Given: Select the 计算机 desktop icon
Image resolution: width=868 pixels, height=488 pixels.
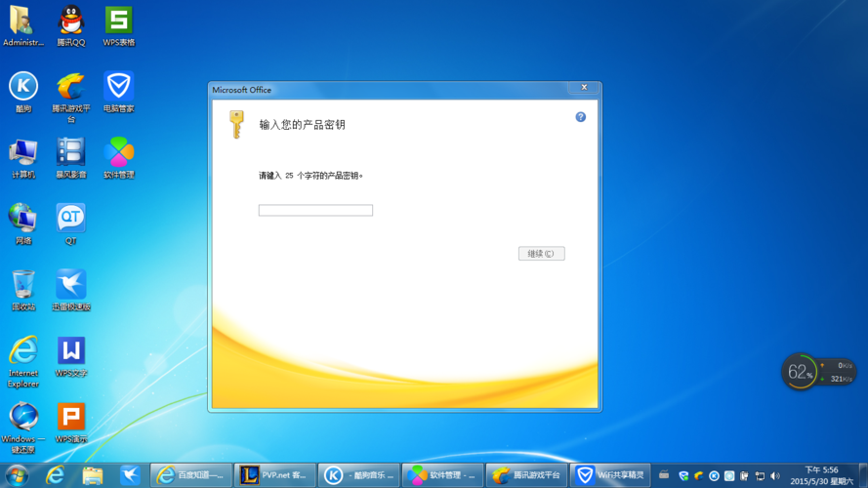Looking at the screenshot, I should pyautogui.click(x=23, y=158).
